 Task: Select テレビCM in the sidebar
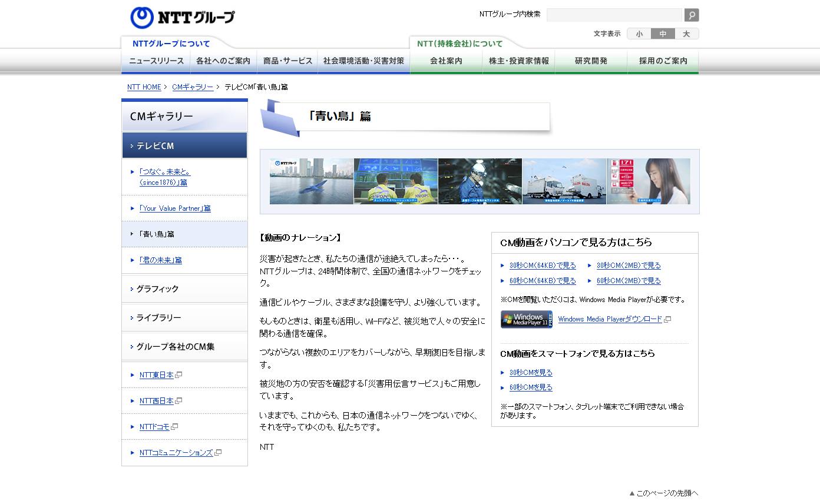click(x=184, y=145)
